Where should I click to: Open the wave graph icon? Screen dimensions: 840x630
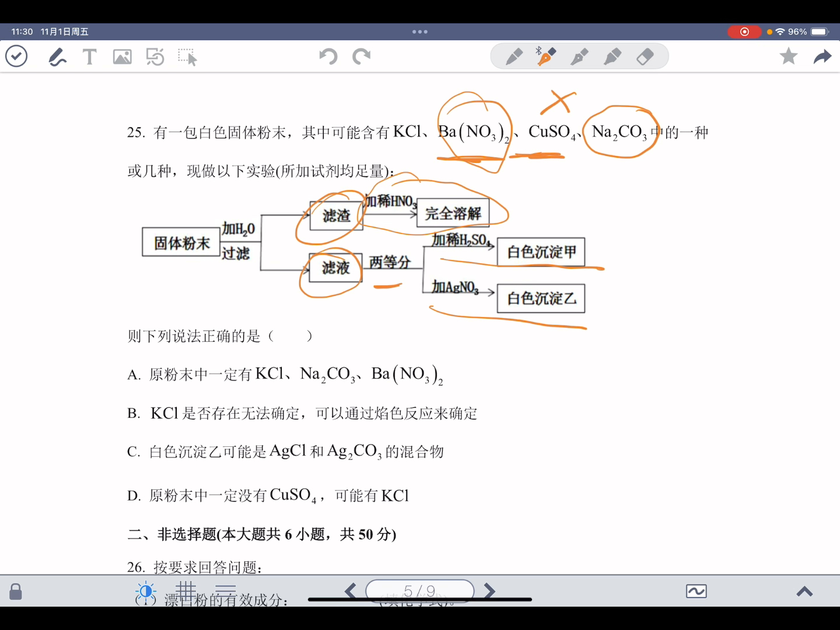coord(696,591)
